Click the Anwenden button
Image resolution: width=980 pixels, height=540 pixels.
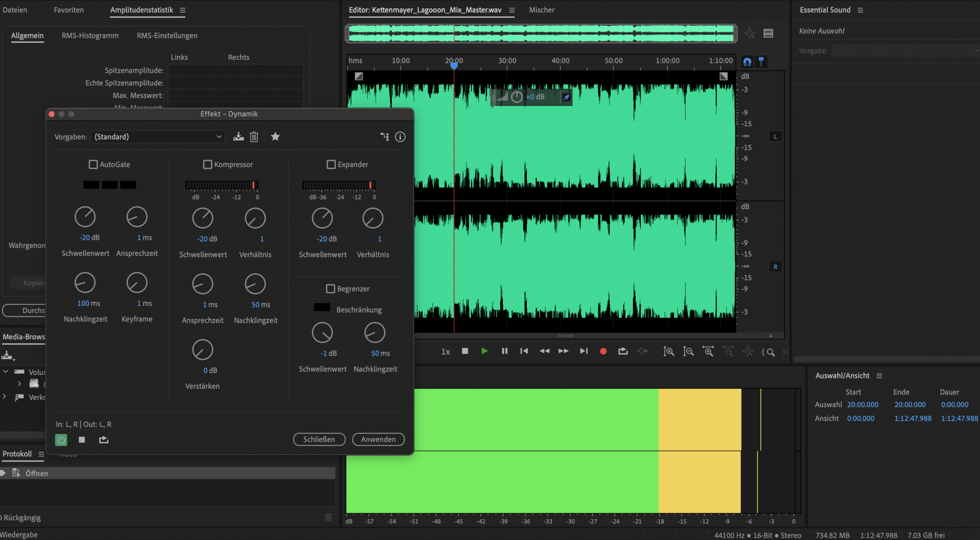pos(378,439)
